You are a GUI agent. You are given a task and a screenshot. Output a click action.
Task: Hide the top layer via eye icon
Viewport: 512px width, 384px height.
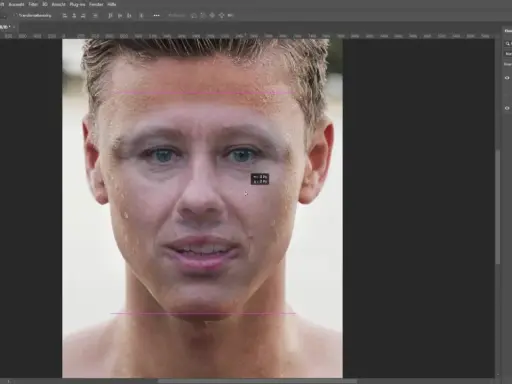click(507, 78)
